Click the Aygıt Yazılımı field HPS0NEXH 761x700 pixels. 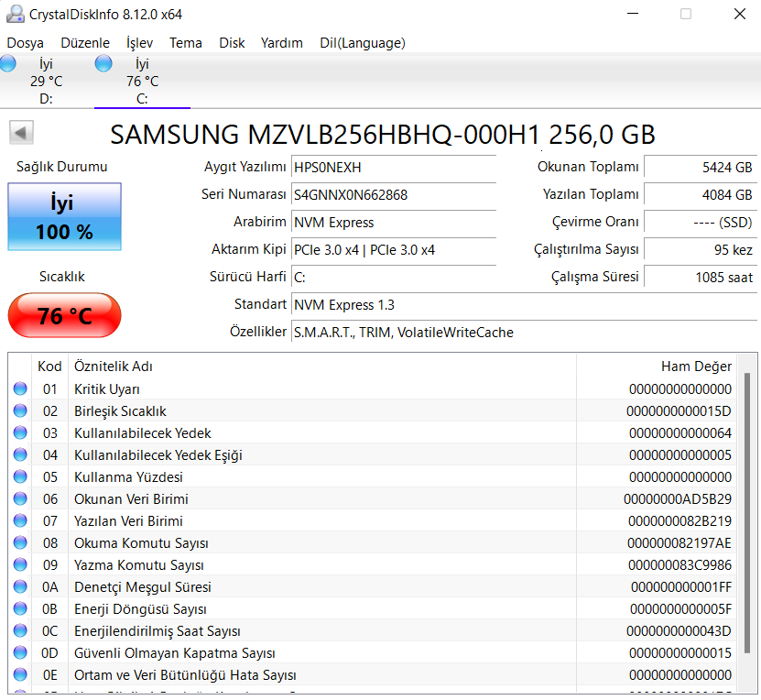coord(394,168)
